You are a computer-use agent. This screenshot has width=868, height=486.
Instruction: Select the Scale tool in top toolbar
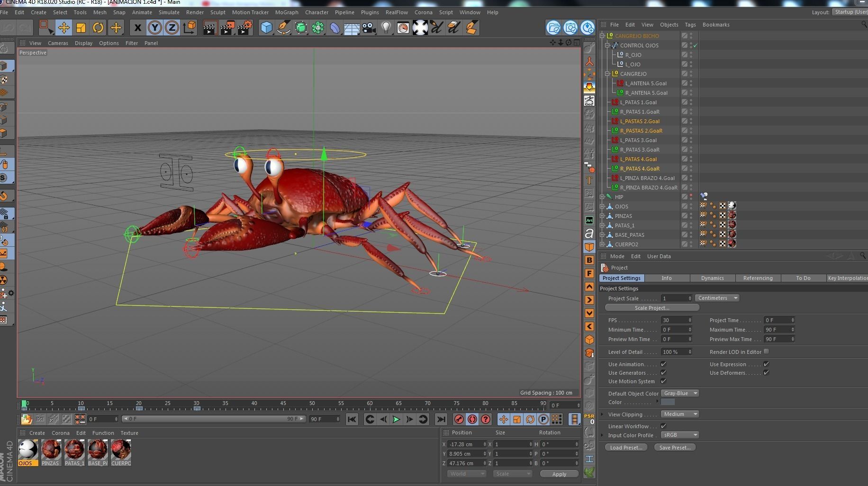pos(81,27)
